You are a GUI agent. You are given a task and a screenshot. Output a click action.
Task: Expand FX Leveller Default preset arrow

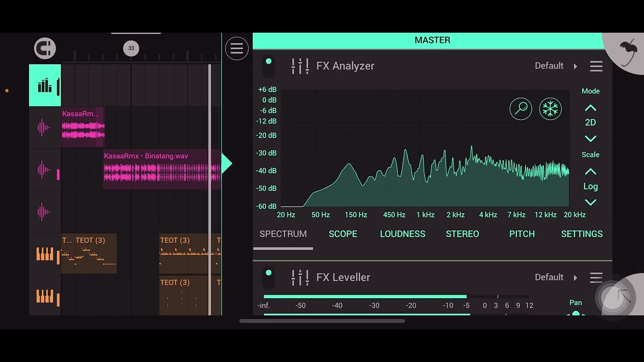coord(575,278)
